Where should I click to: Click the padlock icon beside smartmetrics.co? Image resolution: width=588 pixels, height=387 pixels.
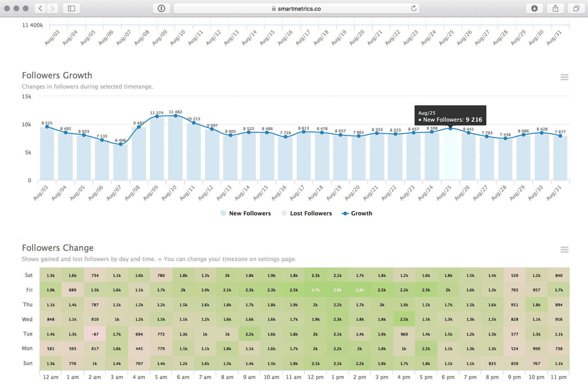[273, 8]
